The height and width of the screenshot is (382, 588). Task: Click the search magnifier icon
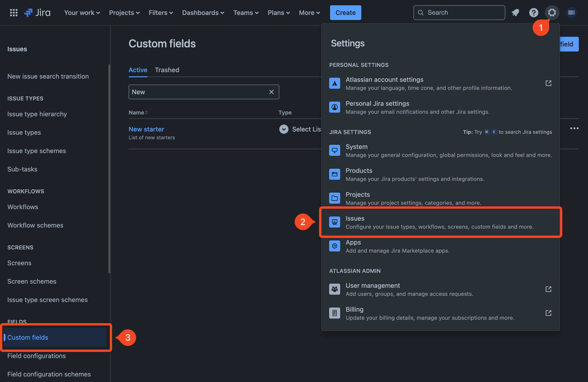[421, 13]
